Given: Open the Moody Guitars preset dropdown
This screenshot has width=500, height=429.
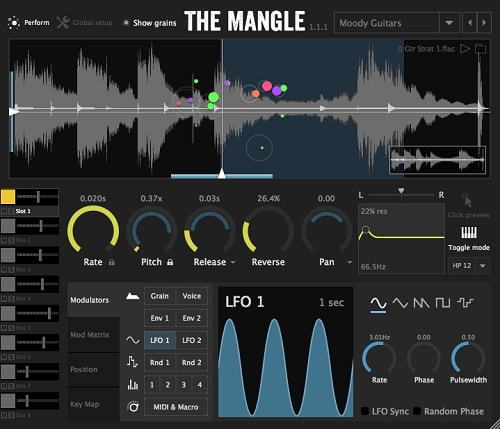Looking at the screenshot, I should click(x=449, y=23).
